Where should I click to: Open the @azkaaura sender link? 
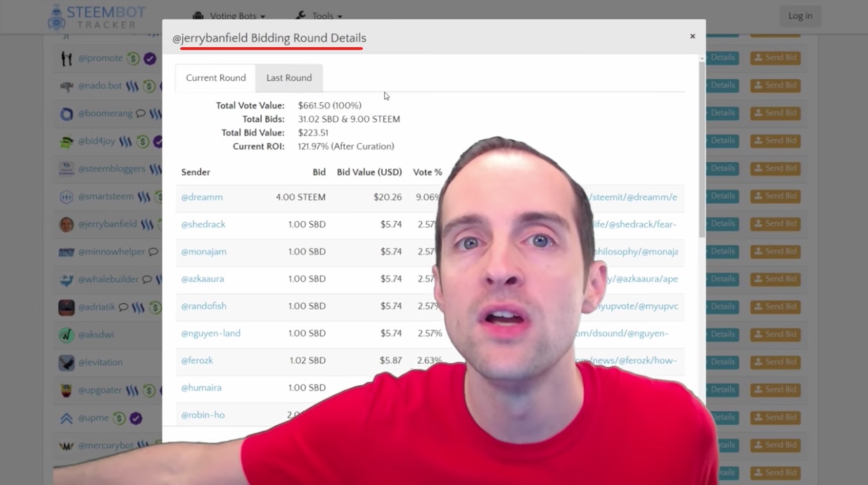point(203,279)
